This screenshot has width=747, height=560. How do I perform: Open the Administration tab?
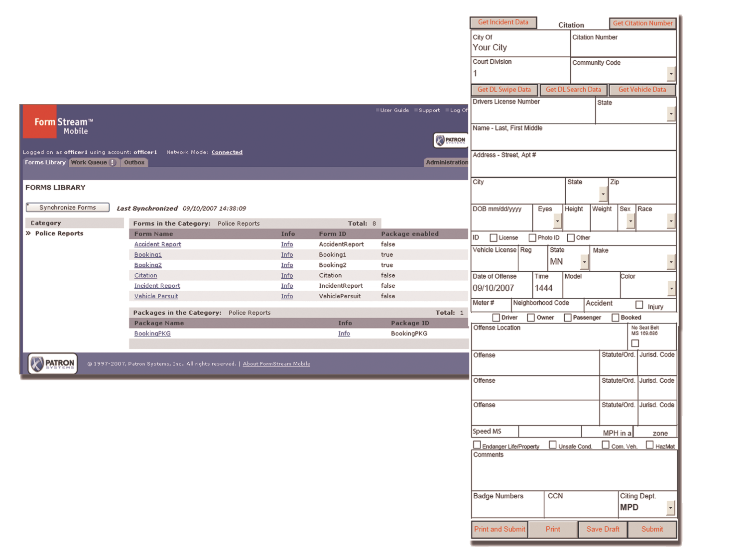coord(446,162)
